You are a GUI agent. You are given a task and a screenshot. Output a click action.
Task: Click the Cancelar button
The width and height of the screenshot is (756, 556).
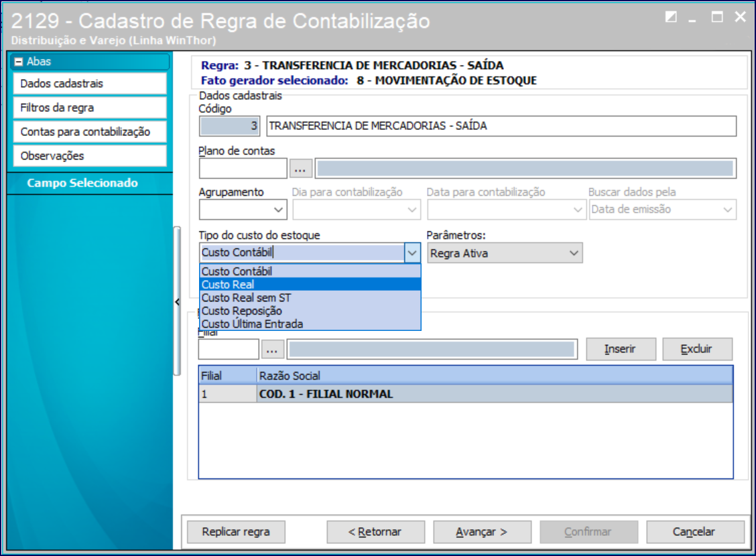695,532
